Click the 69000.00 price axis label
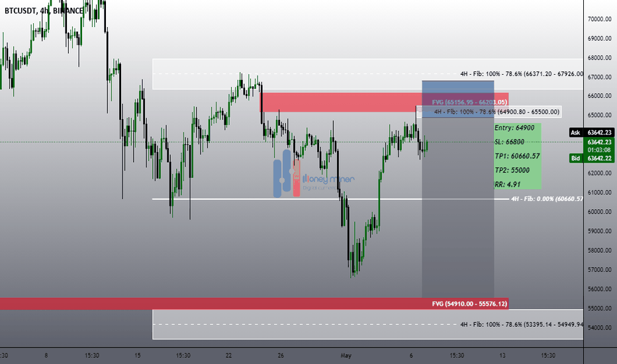Image resolution: width=617 pixels, height=364 pixels. pyautogui.click(x=599, y=38)
